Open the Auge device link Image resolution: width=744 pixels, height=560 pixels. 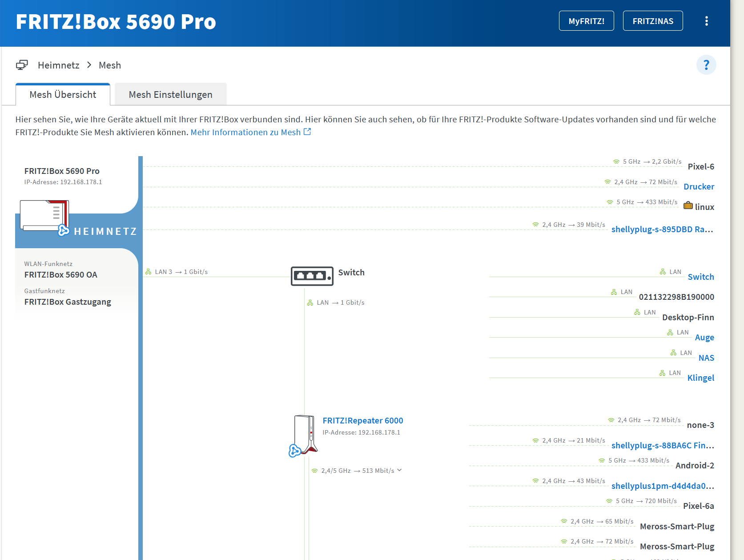(704, 337)
